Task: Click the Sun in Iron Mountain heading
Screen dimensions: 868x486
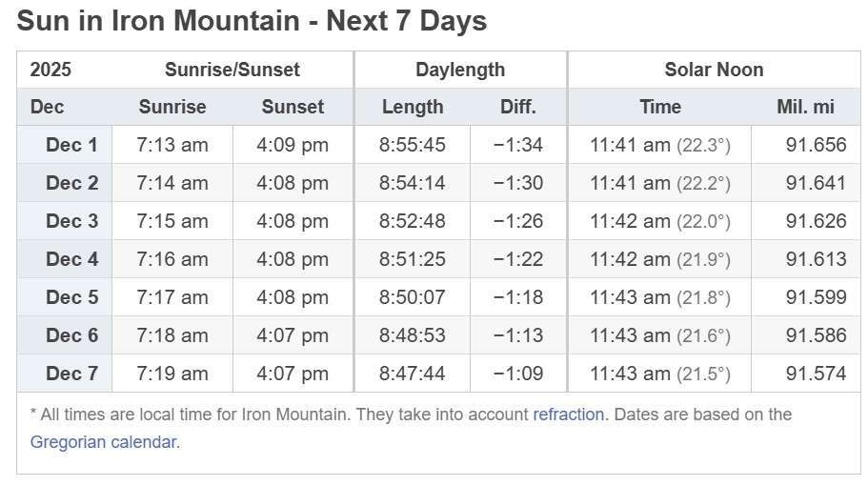Action: pyautogui.click(x=252, y=21)
